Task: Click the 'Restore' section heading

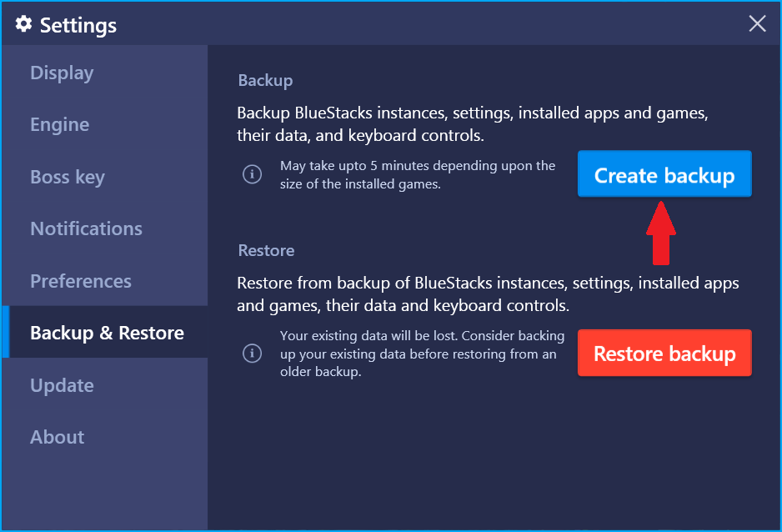Action: pyautogui.click(x=266, y=250)
